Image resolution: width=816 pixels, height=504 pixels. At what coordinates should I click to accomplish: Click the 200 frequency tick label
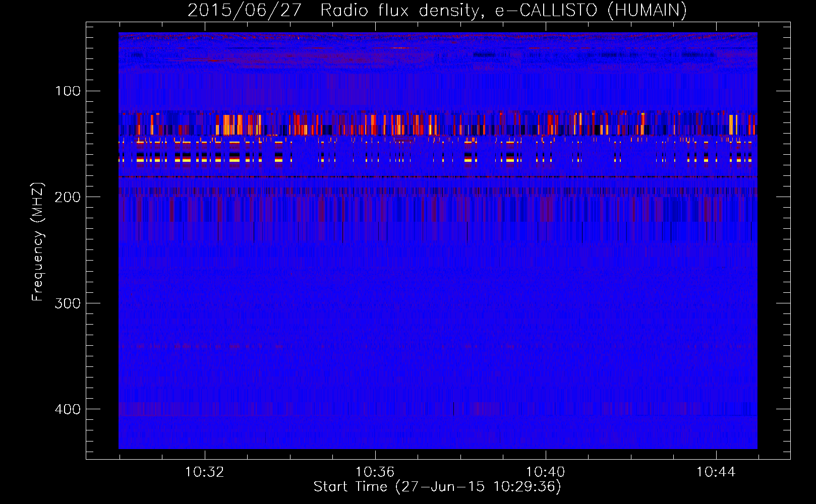pos(68,197)
